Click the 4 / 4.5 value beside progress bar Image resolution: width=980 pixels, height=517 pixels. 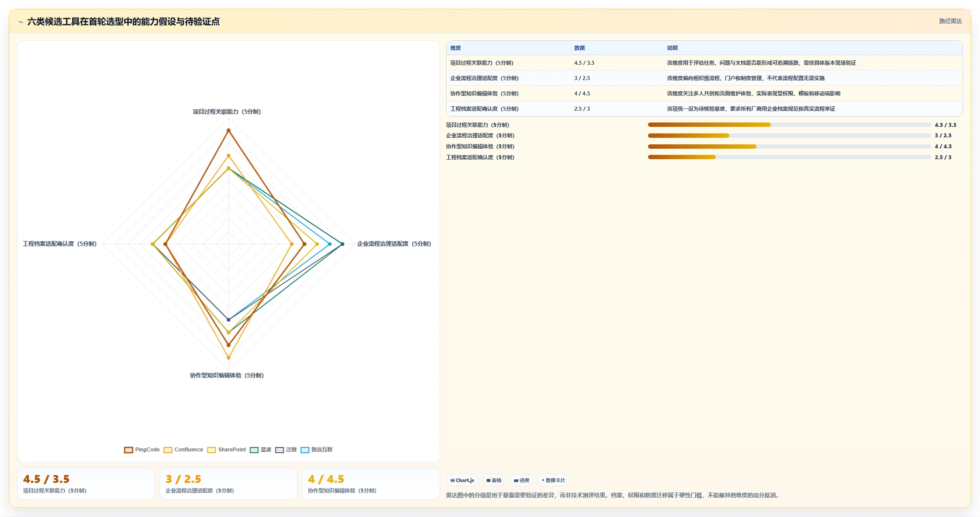point(943,147)
